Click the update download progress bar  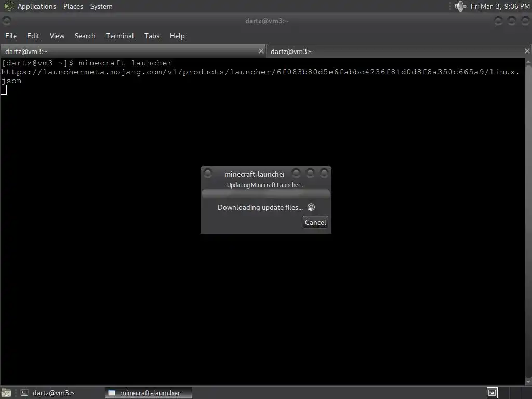265,194
